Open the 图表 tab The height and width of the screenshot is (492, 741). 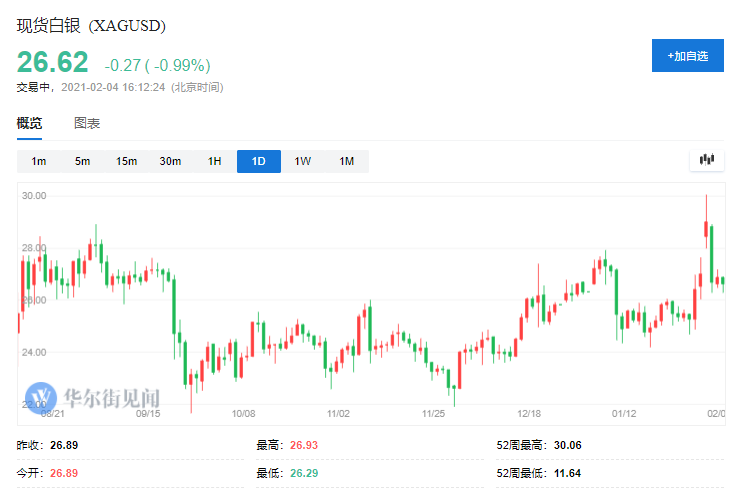(x=87, y=124)
